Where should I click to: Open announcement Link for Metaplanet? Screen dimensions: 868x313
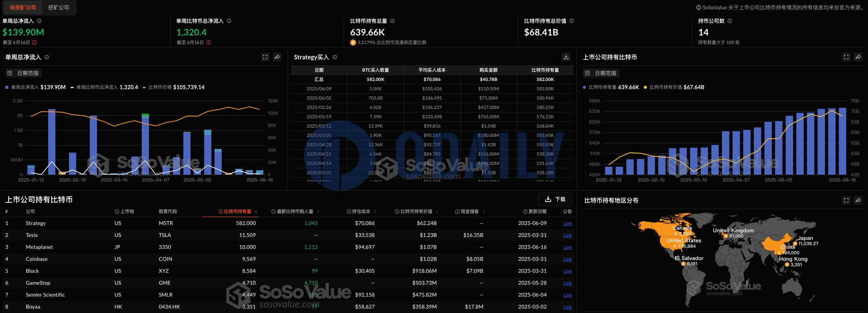coord(568,247)
